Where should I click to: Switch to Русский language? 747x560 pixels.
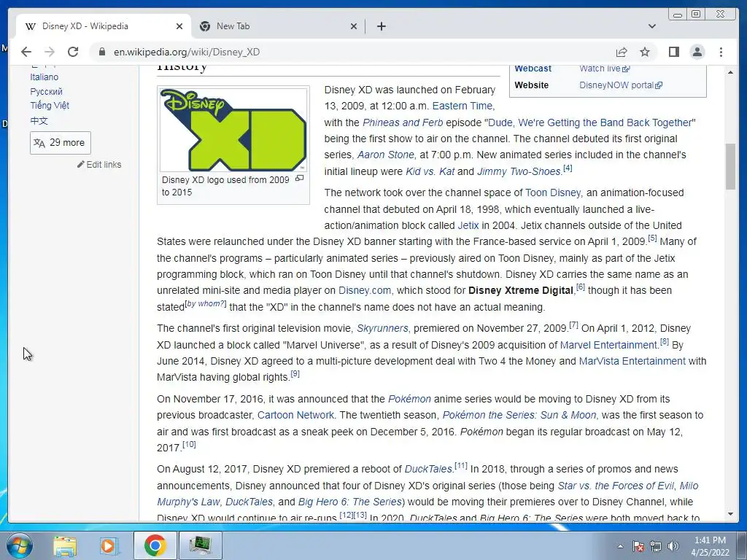click(x=46, y=91)
